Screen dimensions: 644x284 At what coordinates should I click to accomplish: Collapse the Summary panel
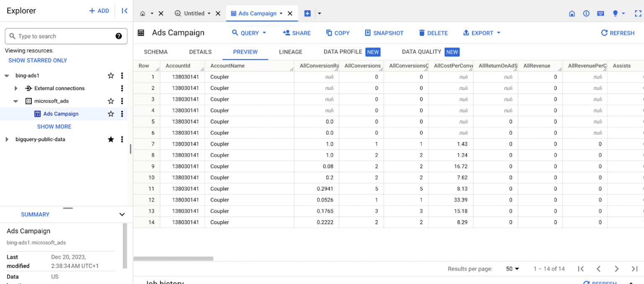[122, 214]
